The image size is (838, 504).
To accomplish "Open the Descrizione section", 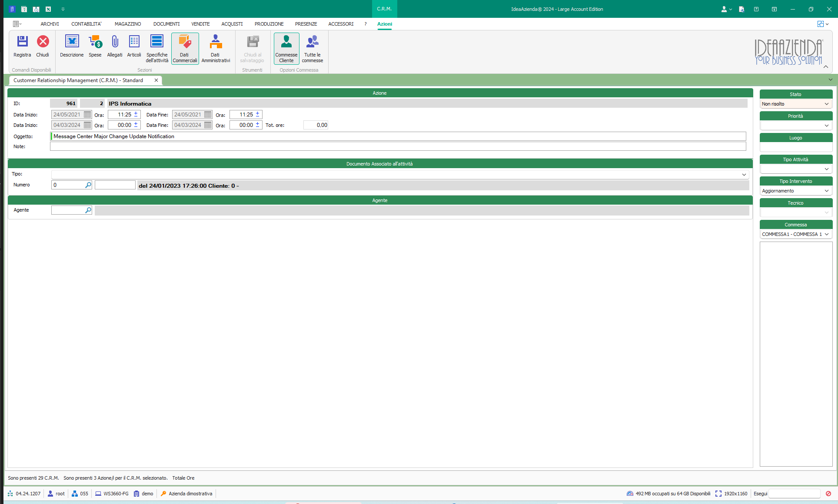I will coord(72,46).
